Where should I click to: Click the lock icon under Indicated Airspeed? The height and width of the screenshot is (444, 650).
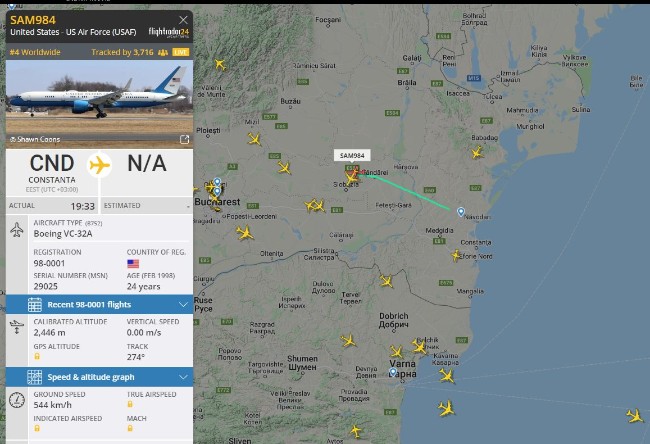37,428
